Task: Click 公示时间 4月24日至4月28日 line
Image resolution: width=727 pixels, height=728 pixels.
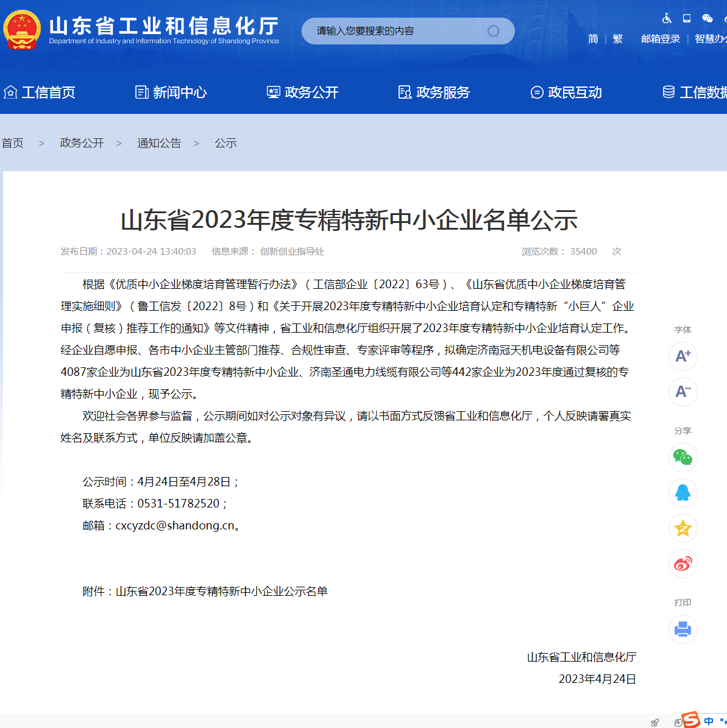Action: click(161, 481)
